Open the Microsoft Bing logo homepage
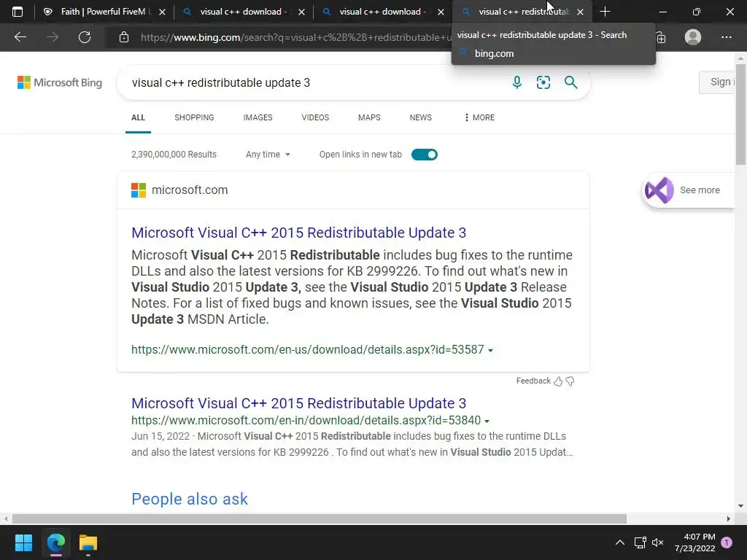The image size is (747, 560). (x=60, y=82)
